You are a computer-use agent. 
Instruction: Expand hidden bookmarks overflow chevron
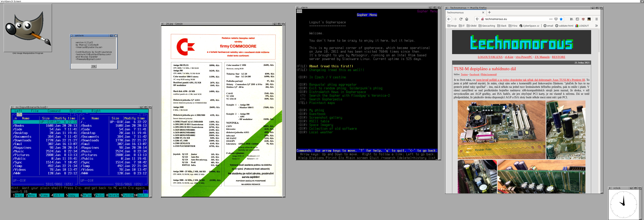pyautogui.click(x=596, y=25)
